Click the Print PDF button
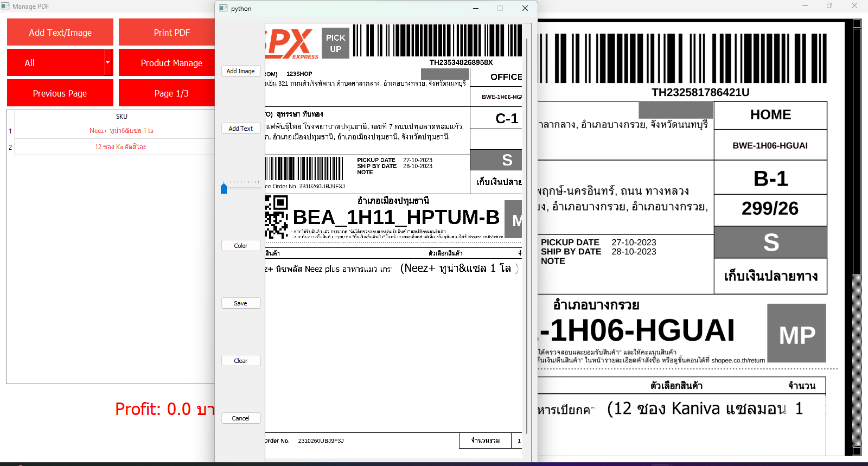Screen dimensions: 868x466 pyautogui.click(x=167, y=33)
